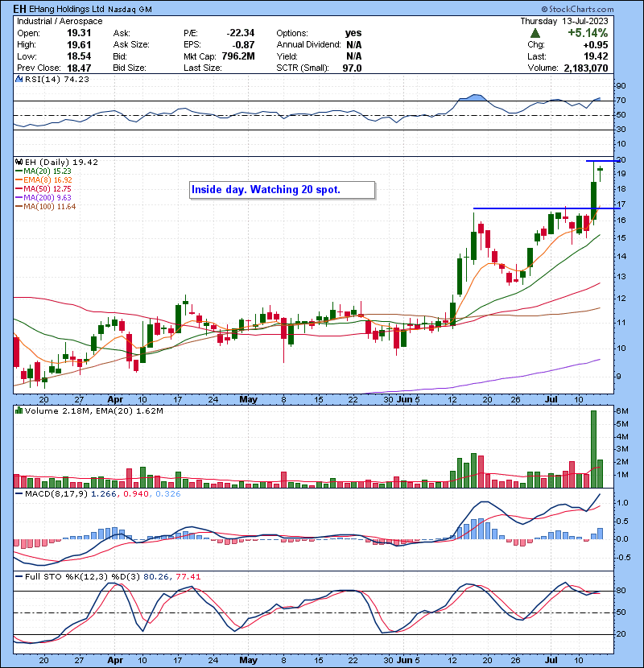Click the Prev Close value 18.47
The width and height of the screenshot is (644, 668).
point(79,68)
